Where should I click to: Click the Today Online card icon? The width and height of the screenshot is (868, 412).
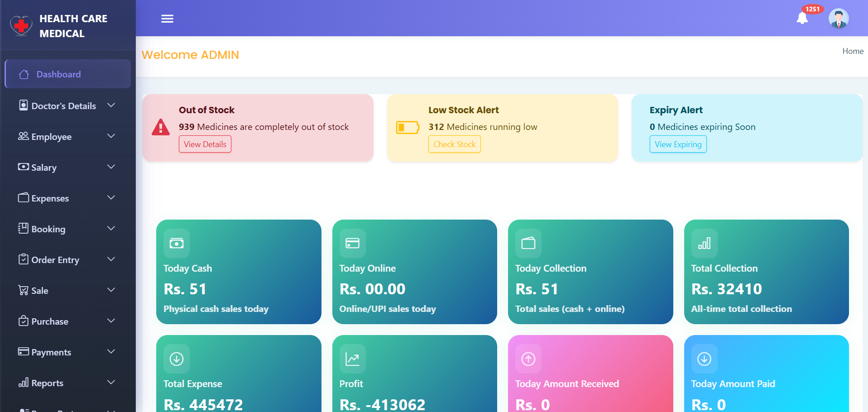(x=352, y=244)
